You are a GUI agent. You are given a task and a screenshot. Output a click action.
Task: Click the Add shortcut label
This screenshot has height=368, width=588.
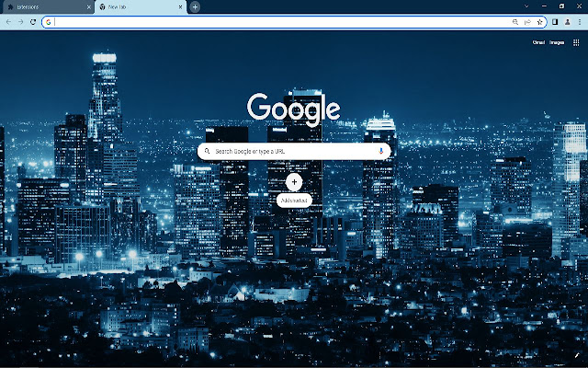click(x=294, y=201)
